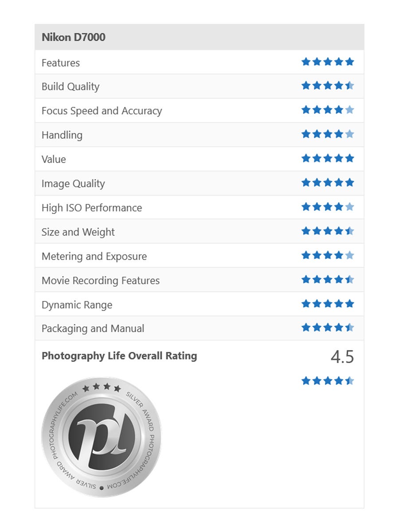Click the Size and Weight stars
Image resolution: width=399 pixels, height=532 pixels.
(x=328, y=231)
